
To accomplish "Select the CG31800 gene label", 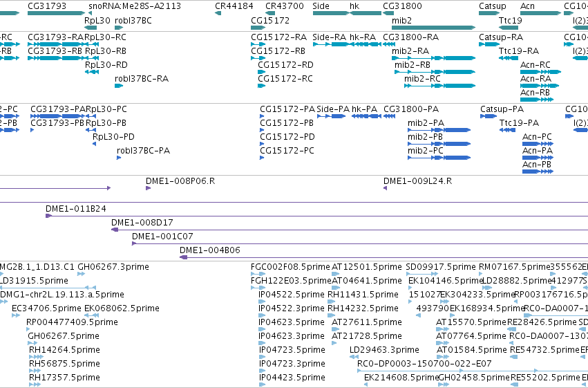I will [x=402, y=6].
